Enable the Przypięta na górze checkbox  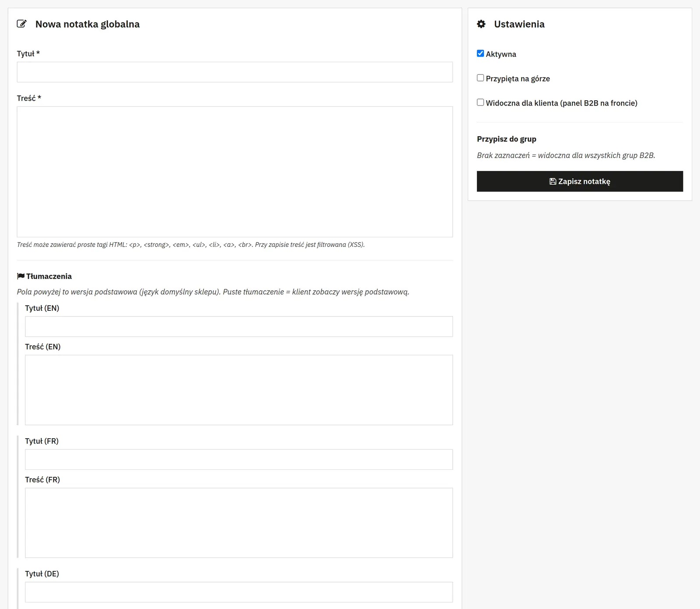click(x=480, y=78)
